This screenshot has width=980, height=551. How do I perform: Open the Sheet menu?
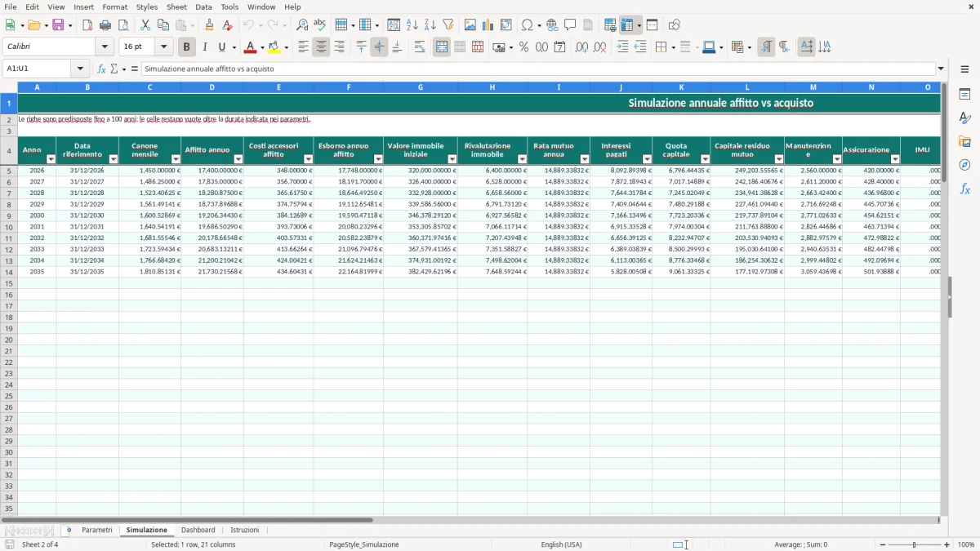click(176, 7)
